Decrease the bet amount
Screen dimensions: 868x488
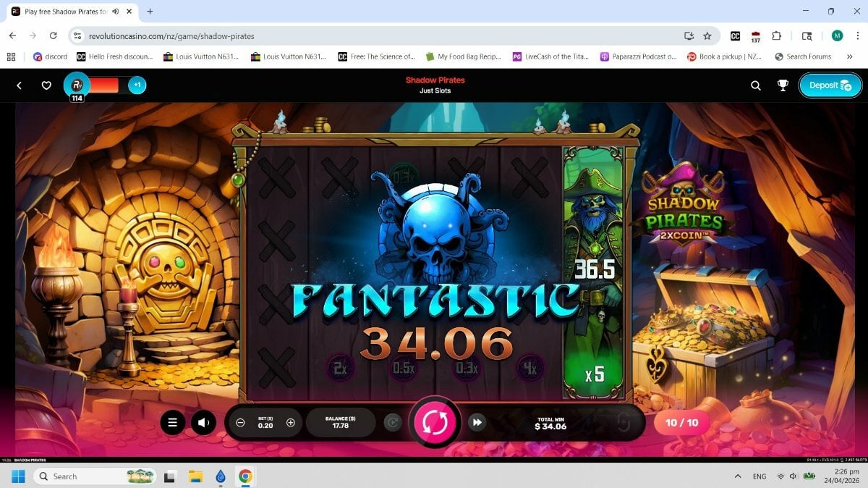pyautogui.click(x=241, y=423)
